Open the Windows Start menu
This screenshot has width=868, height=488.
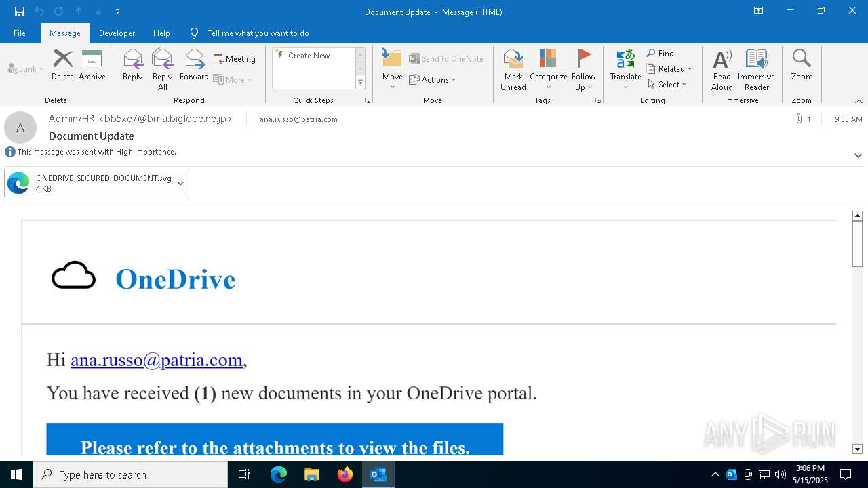[x=16, y=474]
